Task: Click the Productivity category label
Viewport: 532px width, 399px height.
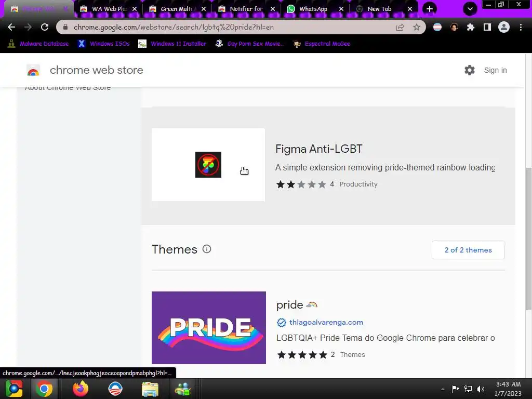Action: 358,184
